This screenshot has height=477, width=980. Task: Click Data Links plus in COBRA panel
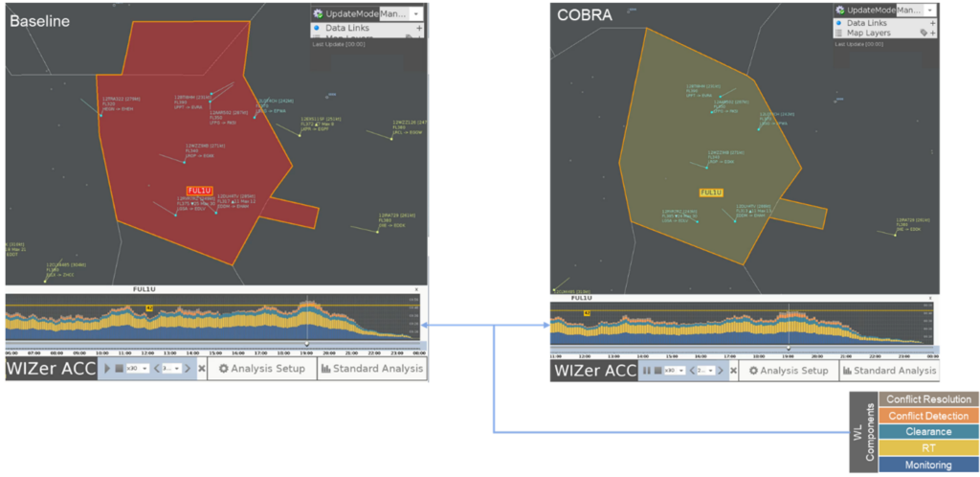932,23
